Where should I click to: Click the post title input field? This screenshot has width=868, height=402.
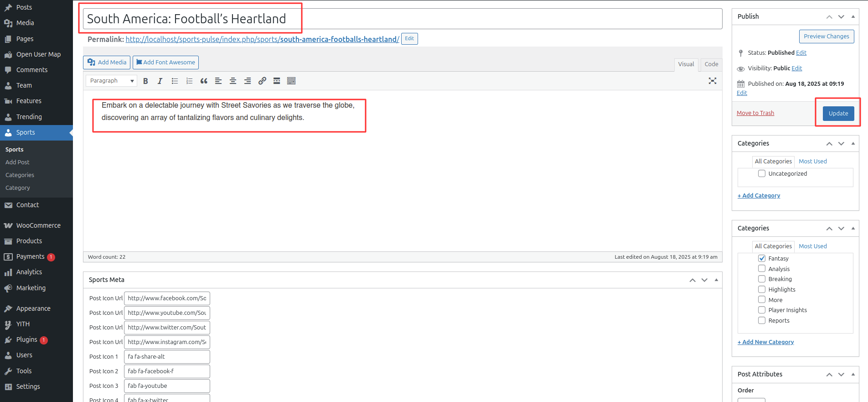[402, 19]
